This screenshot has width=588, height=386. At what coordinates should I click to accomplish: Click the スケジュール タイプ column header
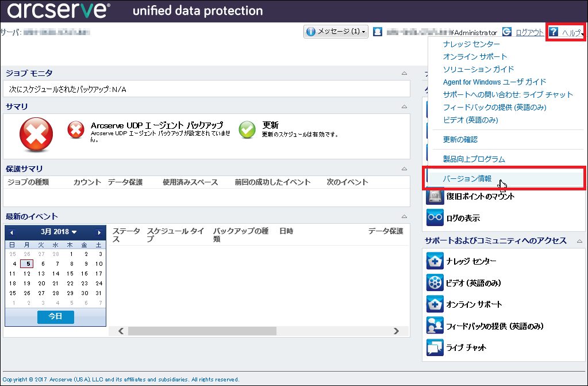[175, 235]
